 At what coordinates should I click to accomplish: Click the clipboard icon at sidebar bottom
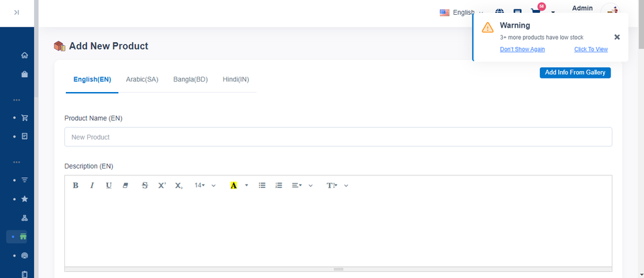[x=25, y=274]
